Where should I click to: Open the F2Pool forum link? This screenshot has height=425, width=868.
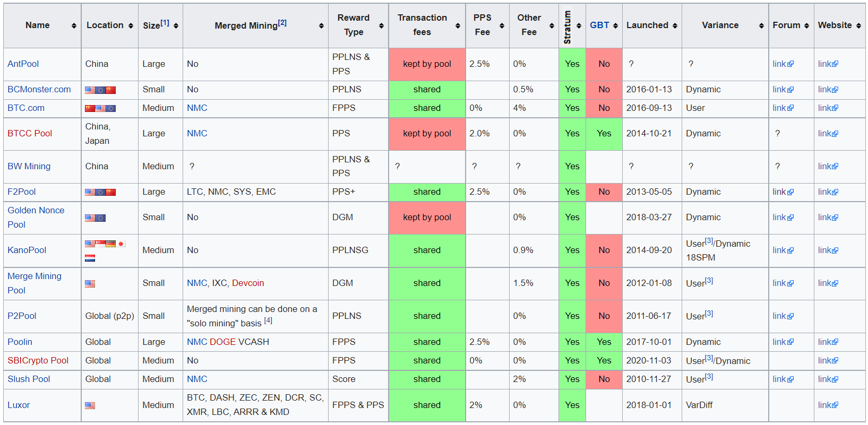coord(783,192)
